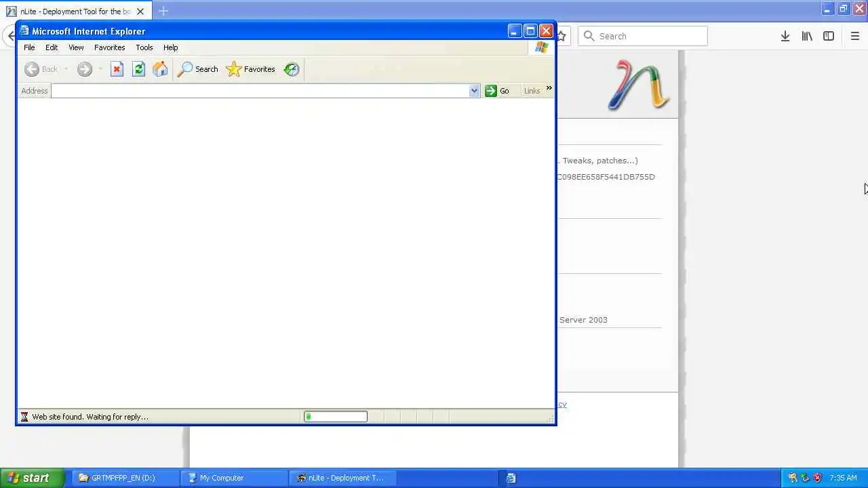Click the Forward arrow in Internet Explorer
868x488 pixels.
[84, 69]
